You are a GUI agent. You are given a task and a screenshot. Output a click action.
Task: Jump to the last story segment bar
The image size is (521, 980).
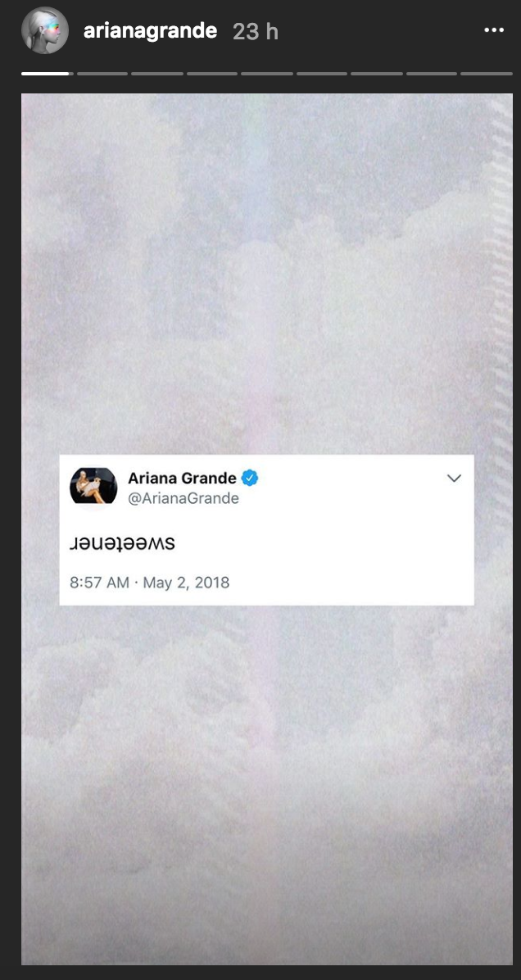tap(487, 74)
